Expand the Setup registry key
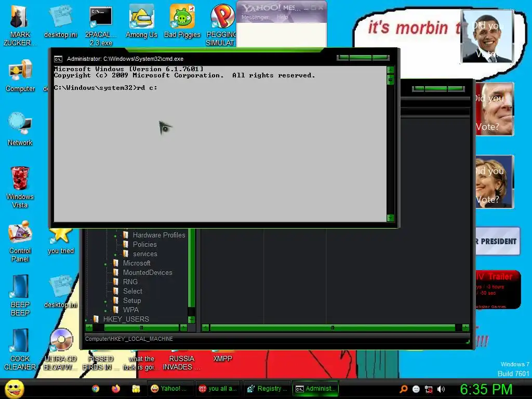This screenshot has height=399, width=532. (x=105, y=301)
